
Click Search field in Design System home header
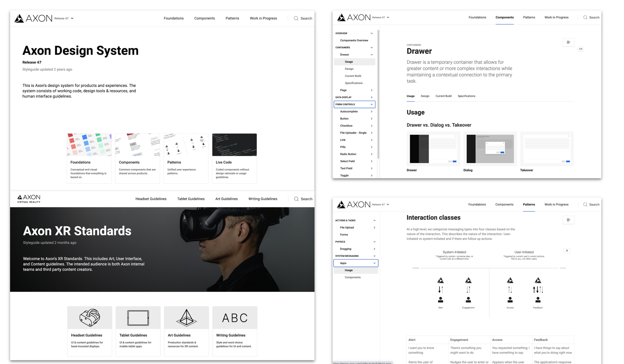[303, 18]
